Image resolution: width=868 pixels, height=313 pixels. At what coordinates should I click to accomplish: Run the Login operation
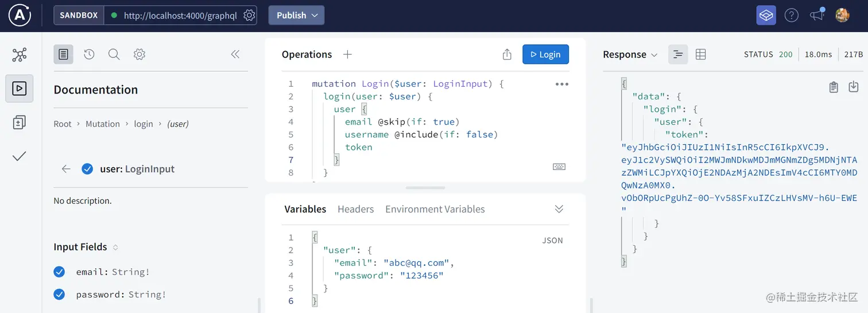(x=545, y=55)
